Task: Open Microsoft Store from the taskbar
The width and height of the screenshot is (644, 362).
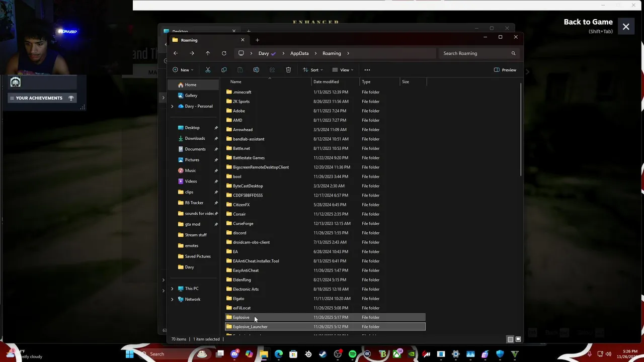Action: pyautogui.click(x=293, y=354)
